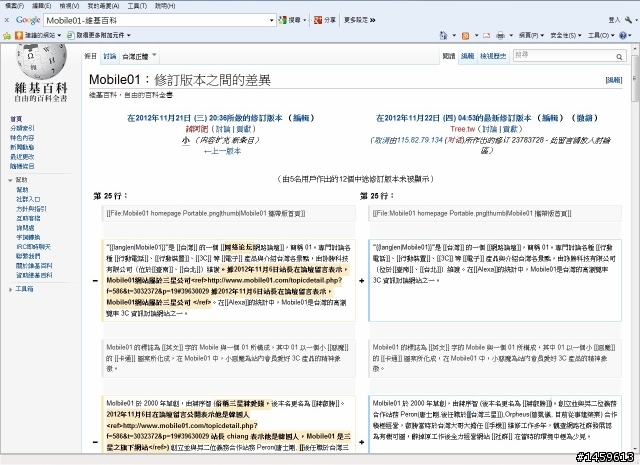Collapse the 幫助 sidebar section
The height and width of the screenshot is (465, 640).
(x=10, y=180)
